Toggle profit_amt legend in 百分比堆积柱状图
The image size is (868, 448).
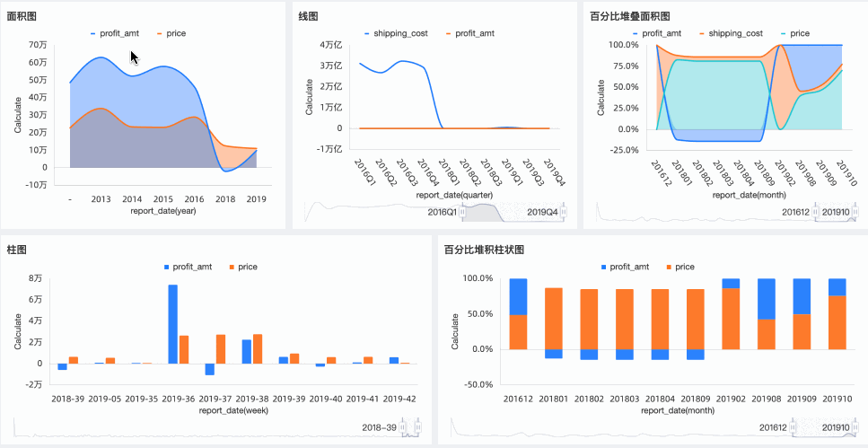point(625,267)
